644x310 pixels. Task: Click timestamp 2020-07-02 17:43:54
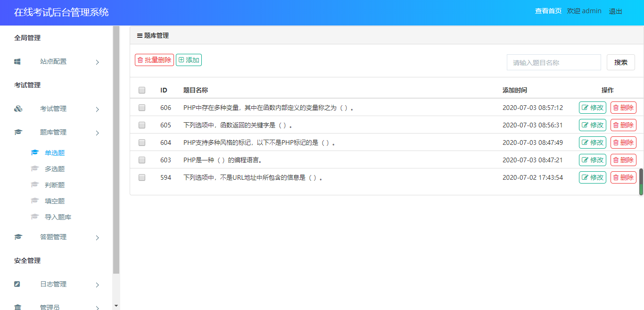point(533,177)
